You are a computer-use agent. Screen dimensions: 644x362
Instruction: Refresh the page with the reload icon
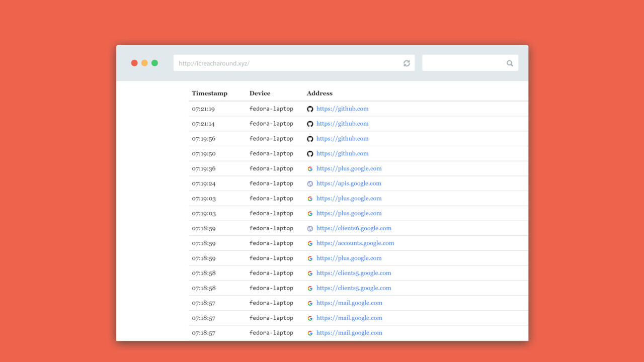pos(407,63)
